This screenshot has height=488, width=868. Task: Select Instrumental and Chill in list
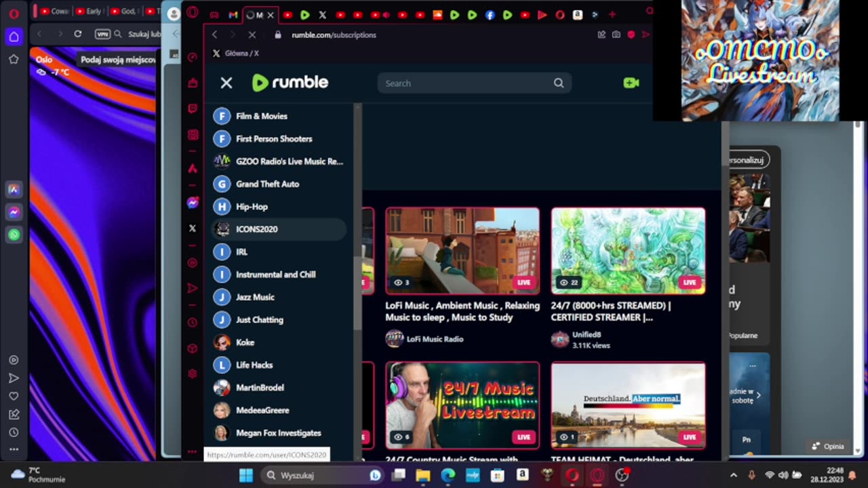pos(279,274)
